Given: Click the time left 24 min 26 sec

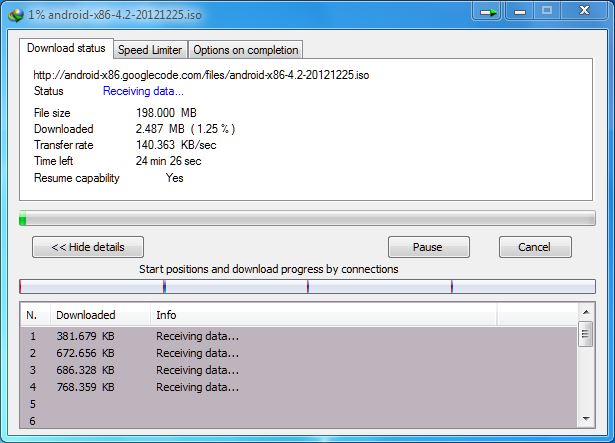Looking at the screenshot, I should [x=169, y=161].
